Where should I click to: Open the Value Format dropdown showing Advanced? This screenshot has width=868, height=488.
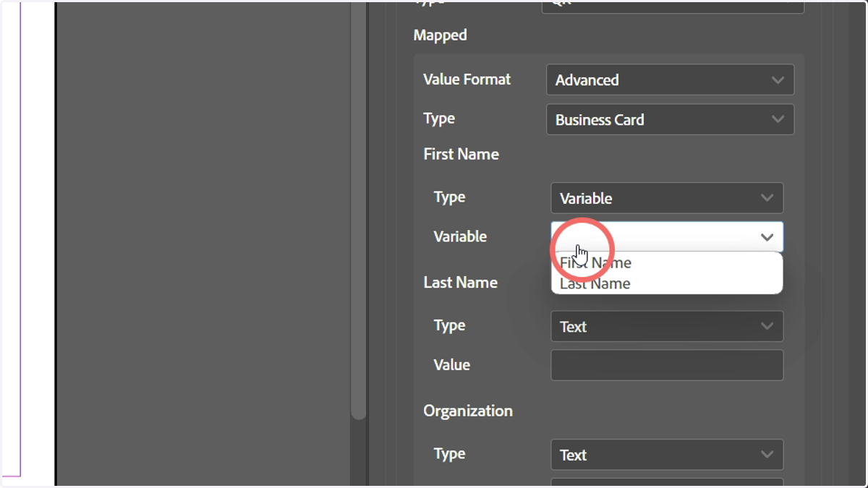pos(670,80)
